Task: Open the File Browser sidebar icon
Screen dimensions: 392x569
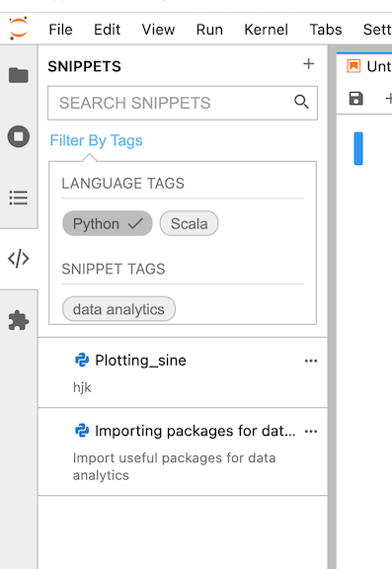Action: [x=19, y=75]
